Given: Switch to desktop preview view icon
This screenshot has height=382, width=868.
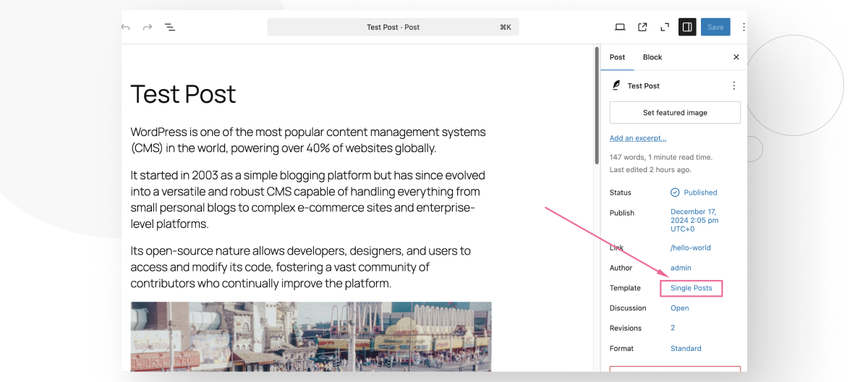Looking at the screenshot, I should 620,27.
